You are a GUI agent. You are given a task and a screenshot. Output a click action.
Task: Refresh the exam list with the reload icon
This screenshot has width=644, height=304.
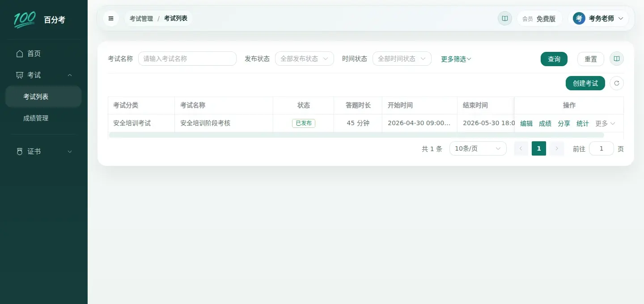(x=617, y=83)
